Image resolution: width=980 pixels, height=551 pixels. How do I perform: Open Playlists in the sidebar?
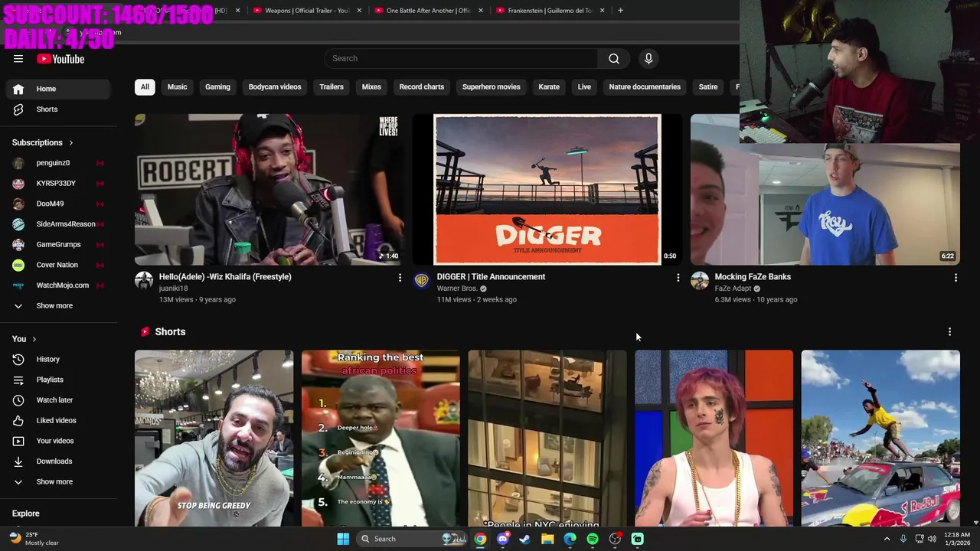pyautogui.click(x=58, y=380)
